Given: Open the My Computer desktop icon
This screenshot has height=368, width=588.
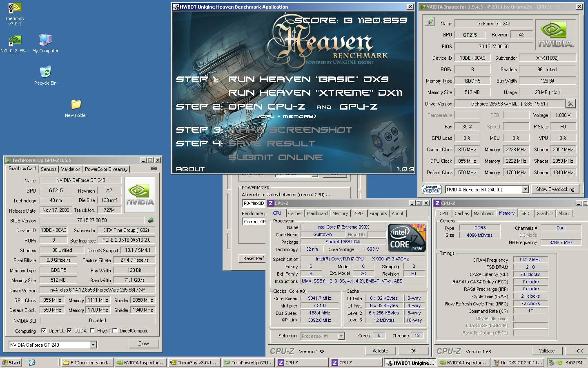Looking at the screenshot, I should [45, 44].
